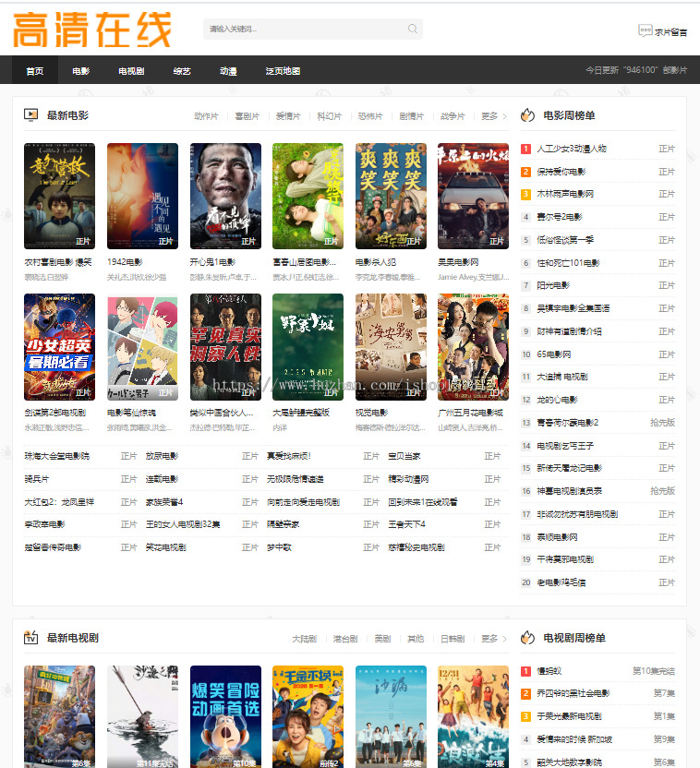Click 家族荣誉4 in the movie list
The width and height of the screenshot is (700, 768).
(164, 502)
